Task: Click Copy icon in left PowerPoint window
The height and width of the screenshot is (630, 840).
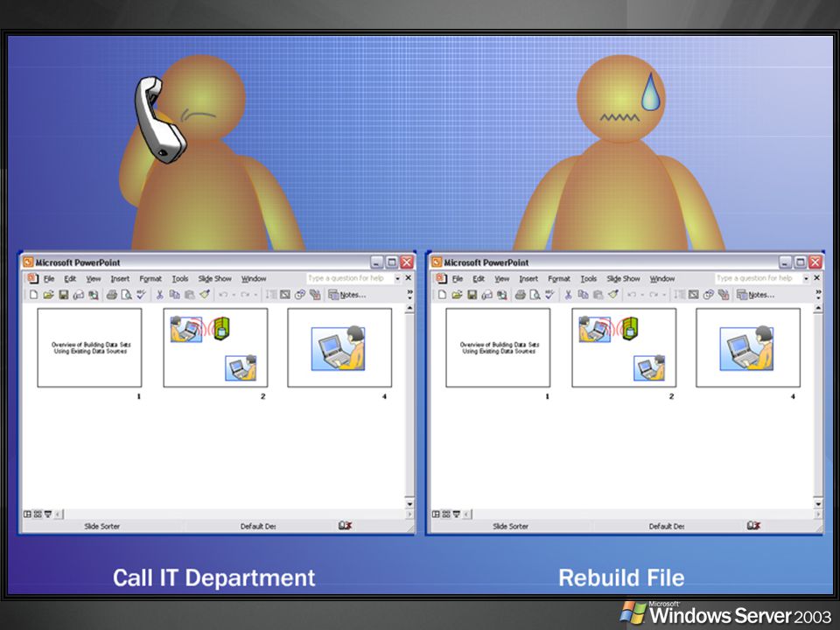Action: point(175,295)
